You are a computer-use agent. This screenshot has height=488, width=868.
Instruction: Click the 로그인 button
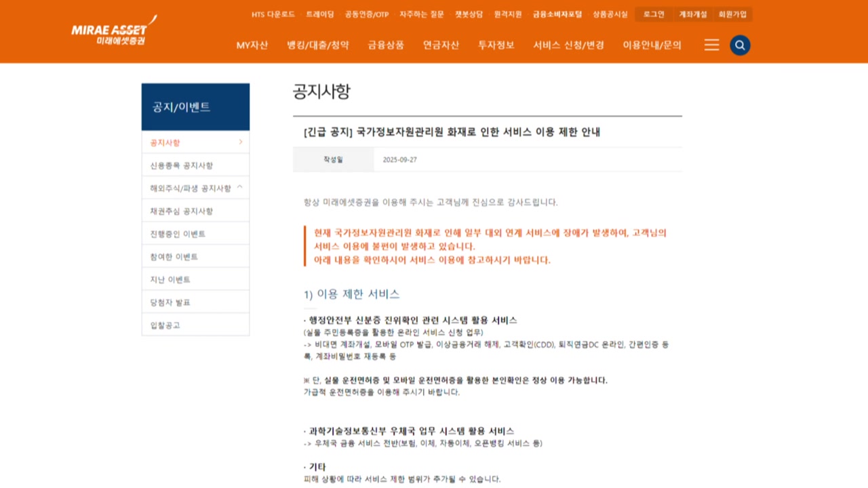tap(654, 14)
